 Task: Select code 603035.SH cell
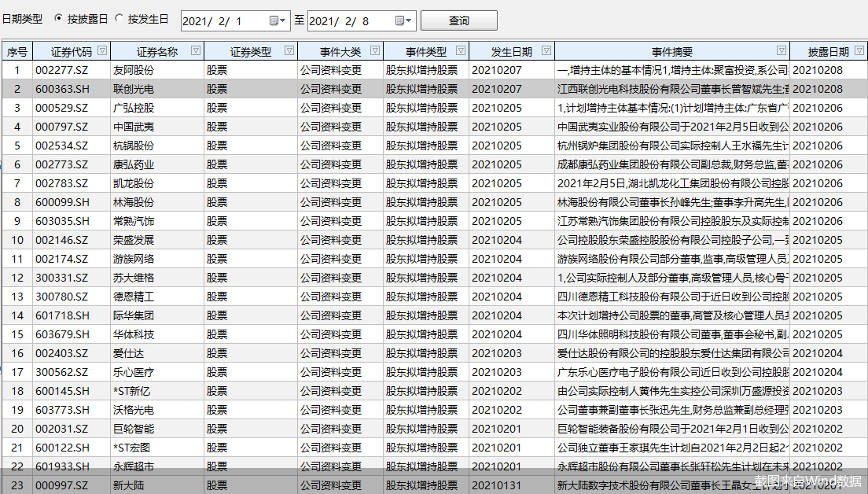(72, 221)
